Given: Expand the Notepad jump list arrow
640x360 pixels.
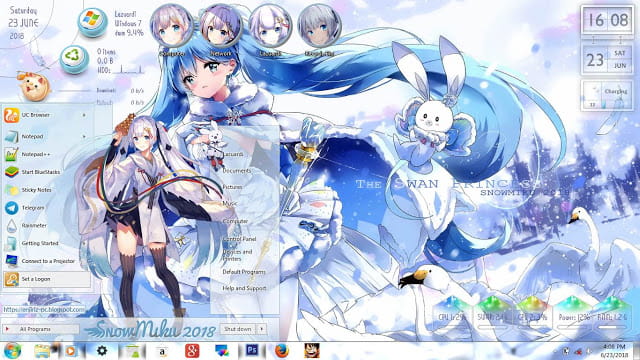Looking at the screenshot, I should coord(84,136).
